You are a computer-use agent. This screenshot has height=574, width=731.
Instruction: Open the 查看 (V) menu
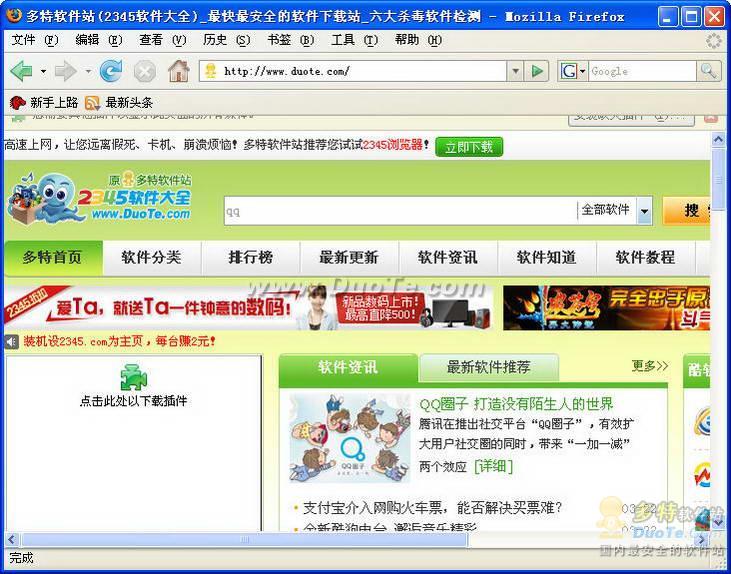(x=163, y=41)
